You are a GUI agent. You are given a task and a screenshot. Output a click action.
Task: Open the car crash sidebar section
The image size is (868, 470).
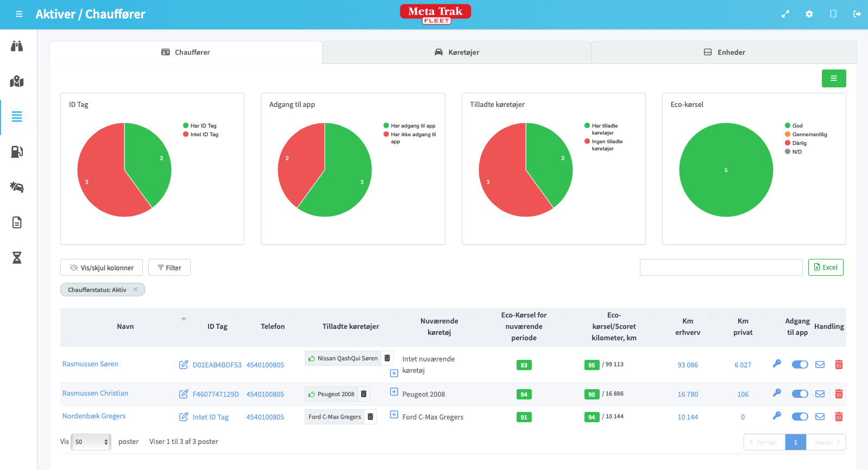17,187
